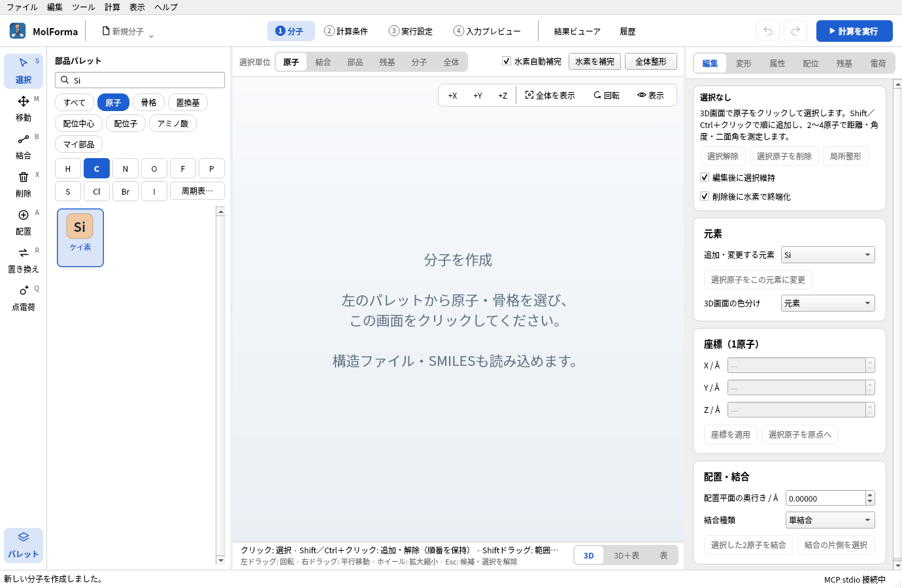Click the 回転 rotate view button
The height and width of the screenshot is (588, 902).
click(607, 95)
